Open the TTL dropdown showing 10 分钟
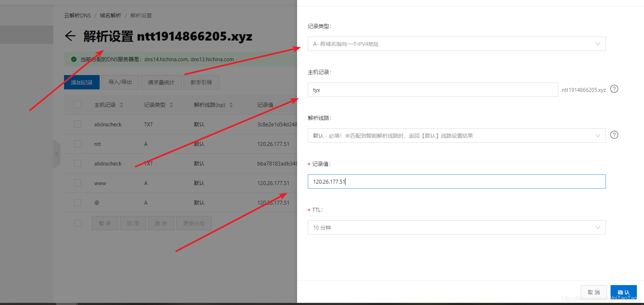 (x=456, y=227)
